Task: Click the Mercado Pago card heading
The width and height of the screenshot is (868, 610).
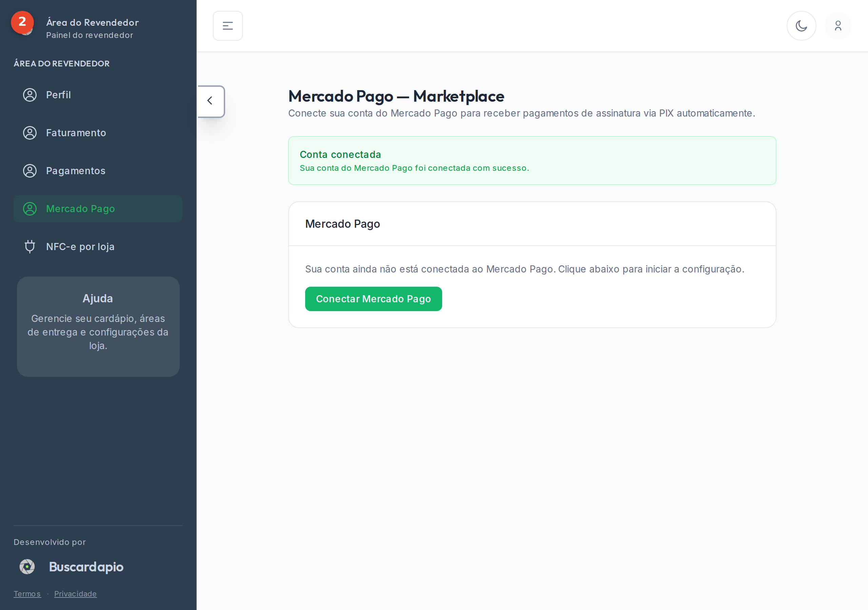Action: click(x=342, y=224)
